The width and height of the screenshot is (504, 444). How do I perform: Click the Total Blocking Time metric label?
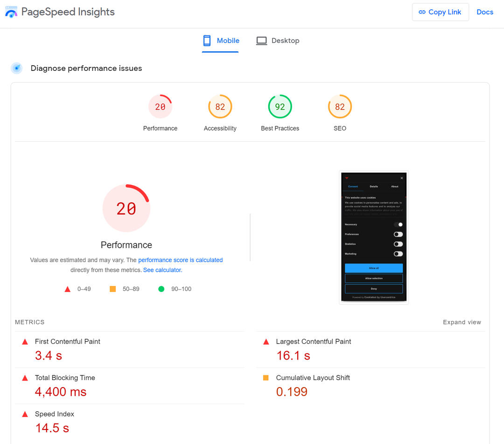pos(65,378)
